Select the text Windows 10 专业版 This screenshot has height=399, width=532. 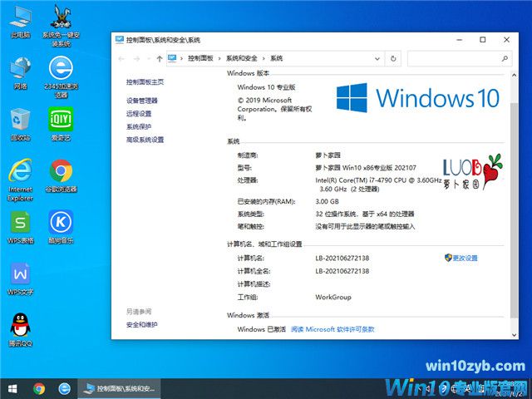[x=266, y=87]
